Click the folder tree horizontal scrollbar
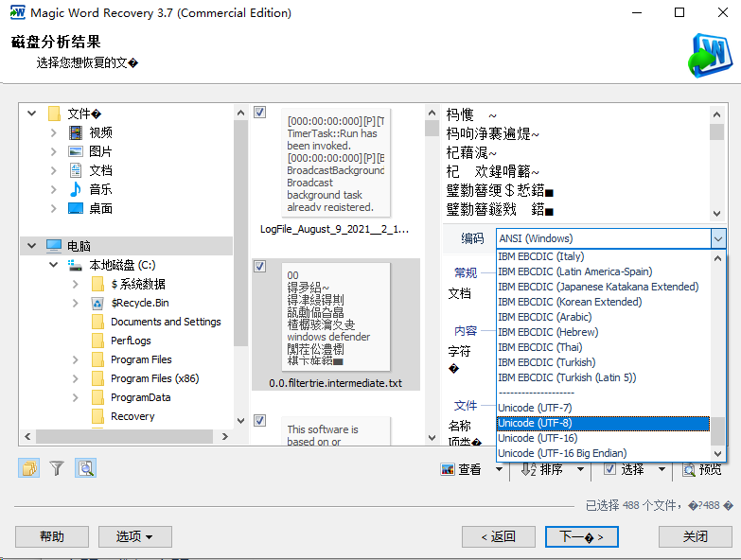 pos(126,436)
